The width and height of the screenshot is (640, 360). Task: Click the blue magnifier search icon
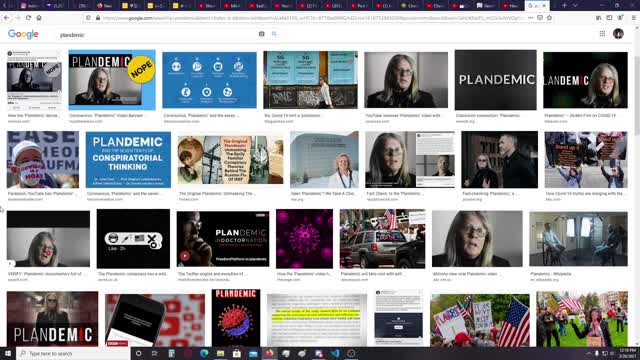point(274,34)
